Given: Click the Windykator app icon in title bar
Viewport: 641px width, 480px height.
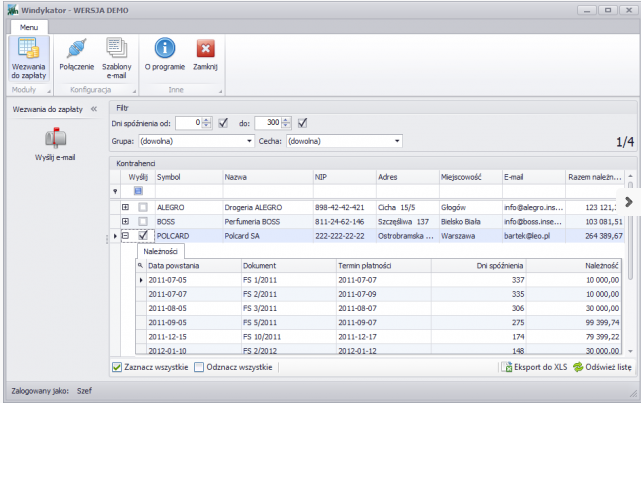Looking at the screenshot, I should point(13,10).
